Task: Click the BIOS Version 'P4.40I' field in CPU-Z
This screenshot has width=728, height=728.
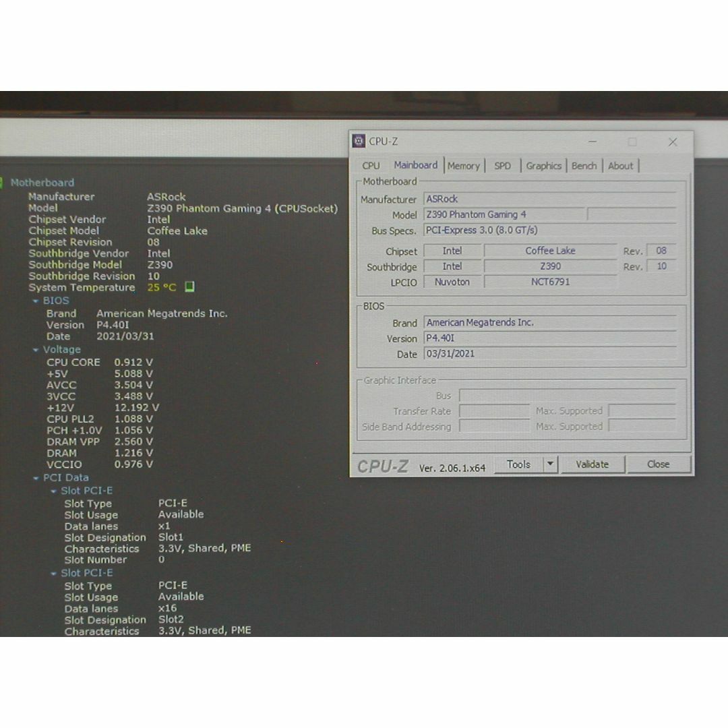Action: [x=550, y=338]
